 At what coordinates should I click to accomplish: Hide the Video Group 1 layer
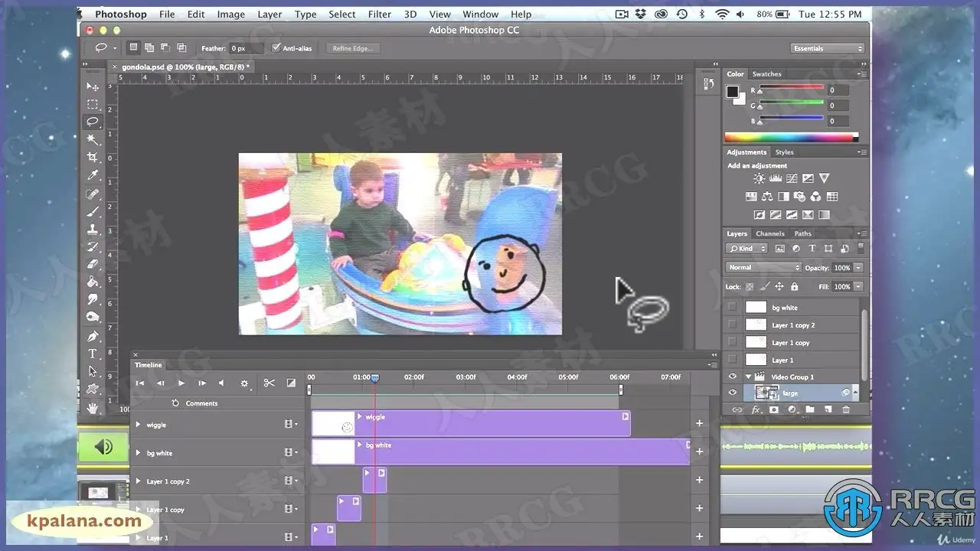[x=733, y=377]
